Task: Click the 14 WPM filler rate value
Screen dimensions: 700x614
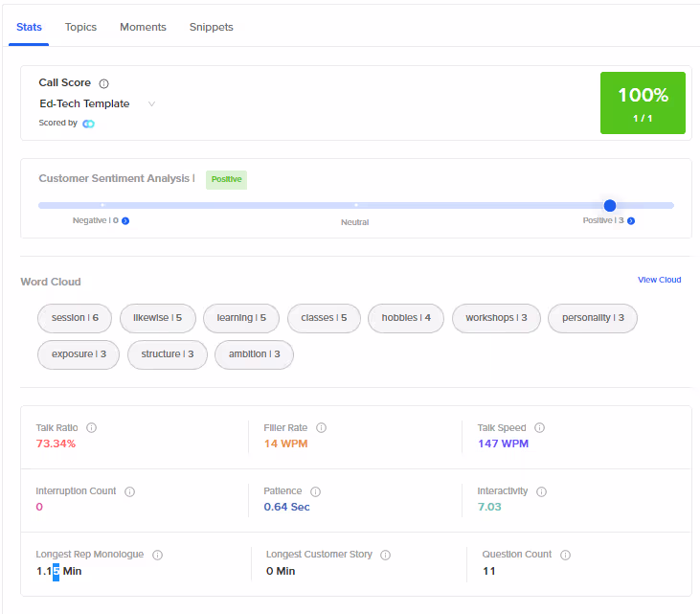Action: (x=285, y=443)
